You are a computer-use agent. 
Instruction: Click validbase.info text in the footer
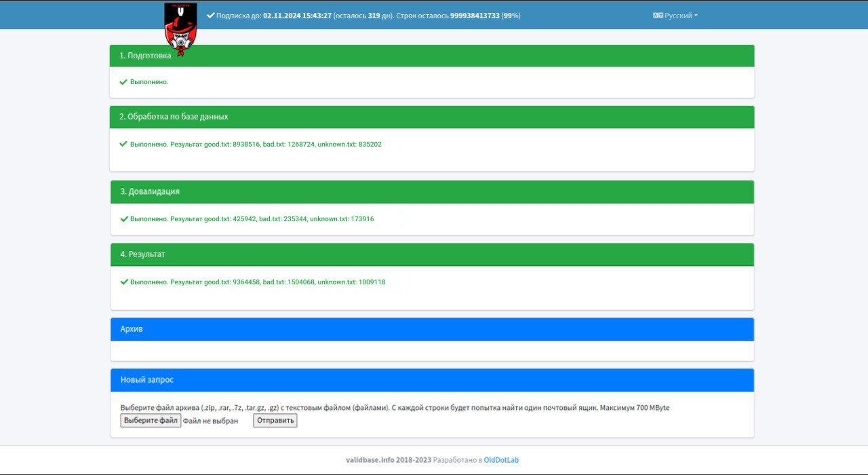point(370,460)
